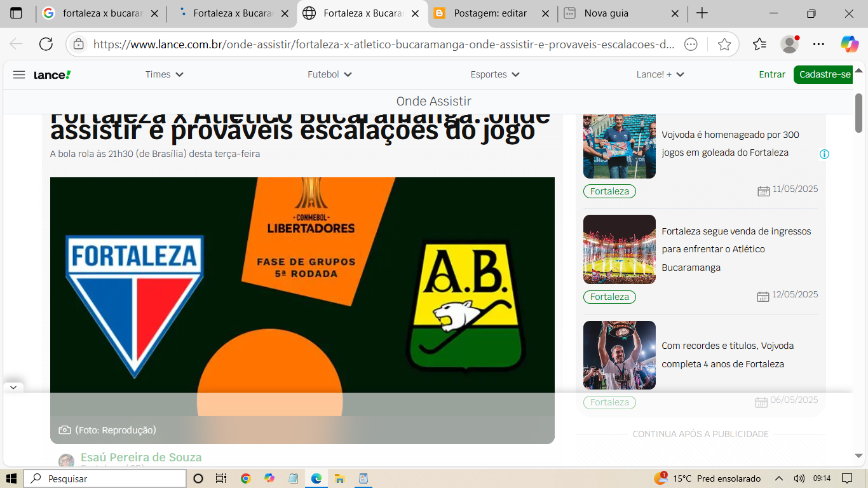Show hidden system tray icons
The width and height of the screenshot is (868, 488).
pyautogui.click(x=778, y=478)
